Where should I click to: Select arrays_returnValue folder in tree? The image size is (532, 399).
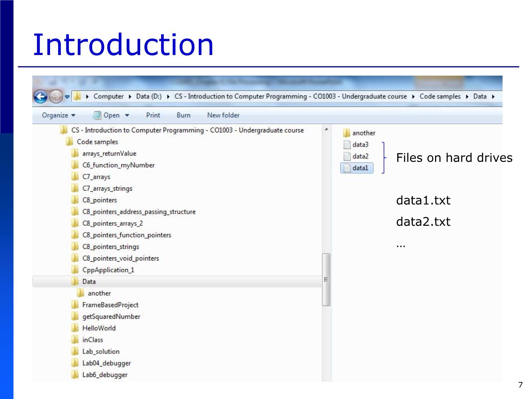[104, 154]
